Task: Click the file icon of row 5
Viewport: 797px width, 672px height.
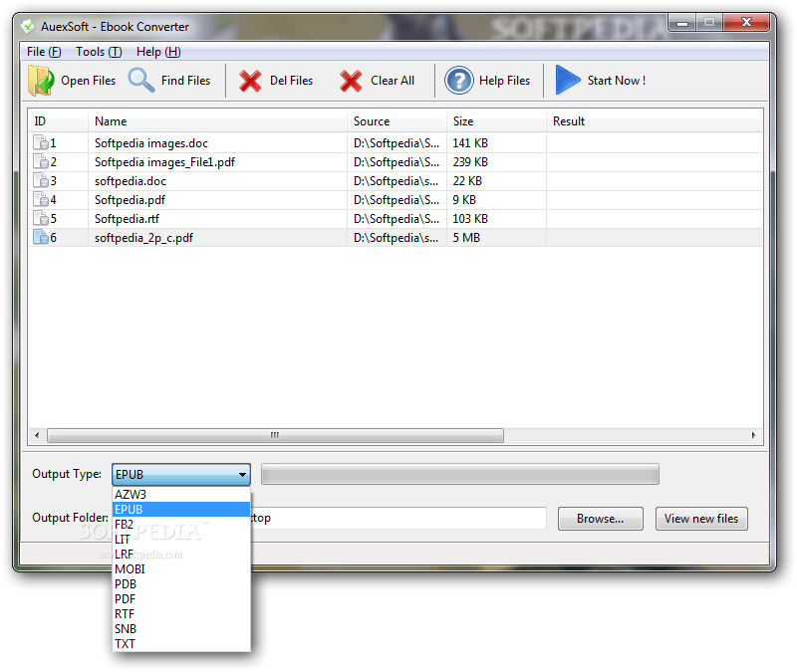Action: tap(41, 218)
